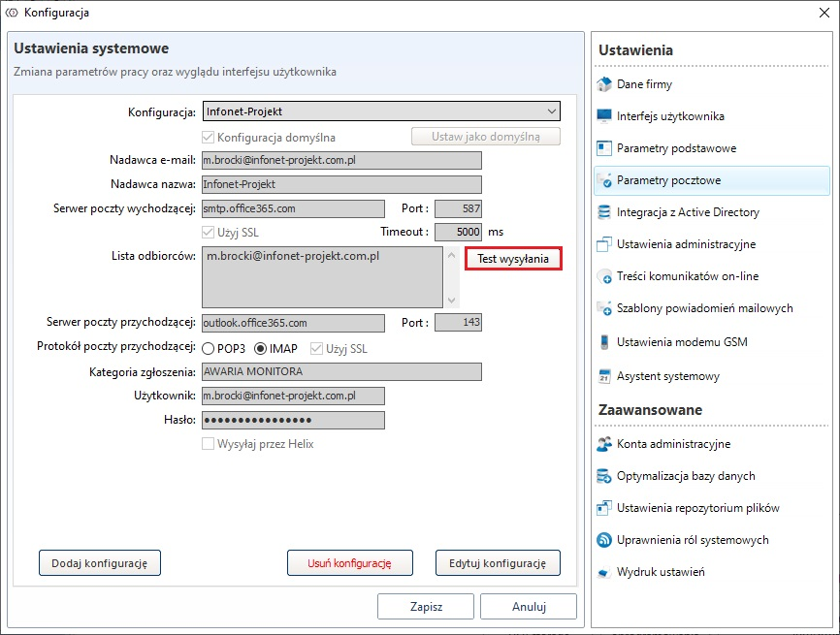Screen dimensions: 840x635
Task: Click the Konta administracyjne users icon
Action: click(x=604, y=444)
